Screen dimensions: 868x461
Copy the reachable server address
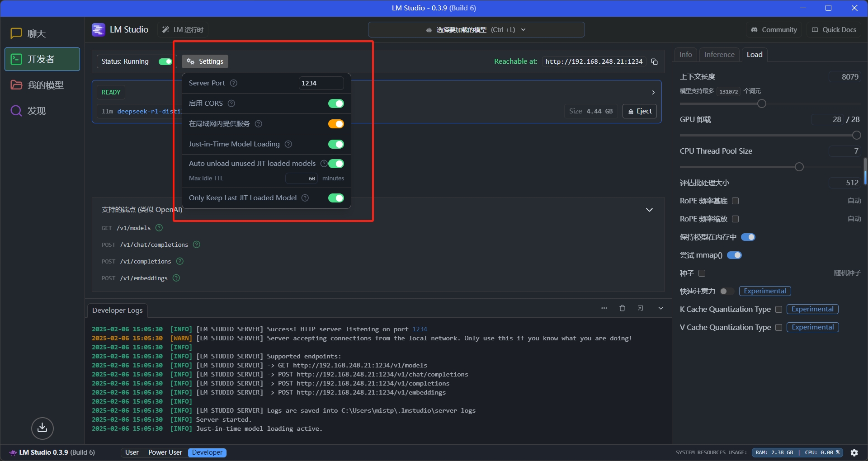(x=654, y=61)
